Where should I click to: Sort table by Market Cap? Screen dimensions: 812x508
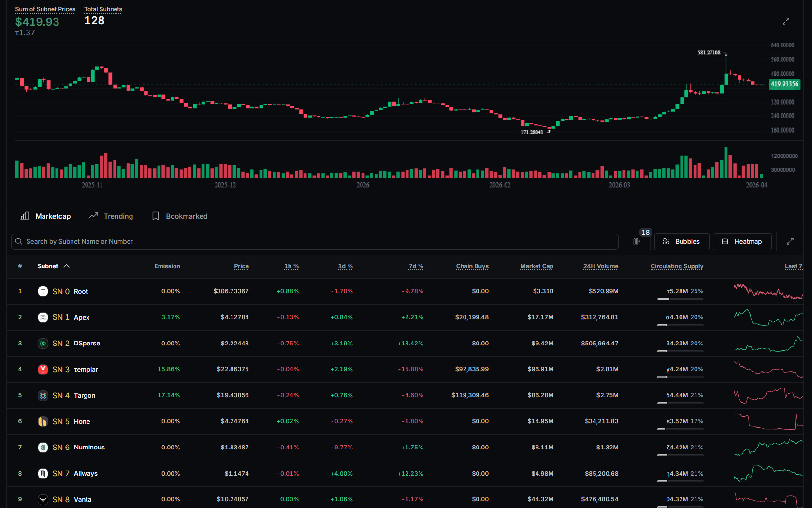coord(536,266)
